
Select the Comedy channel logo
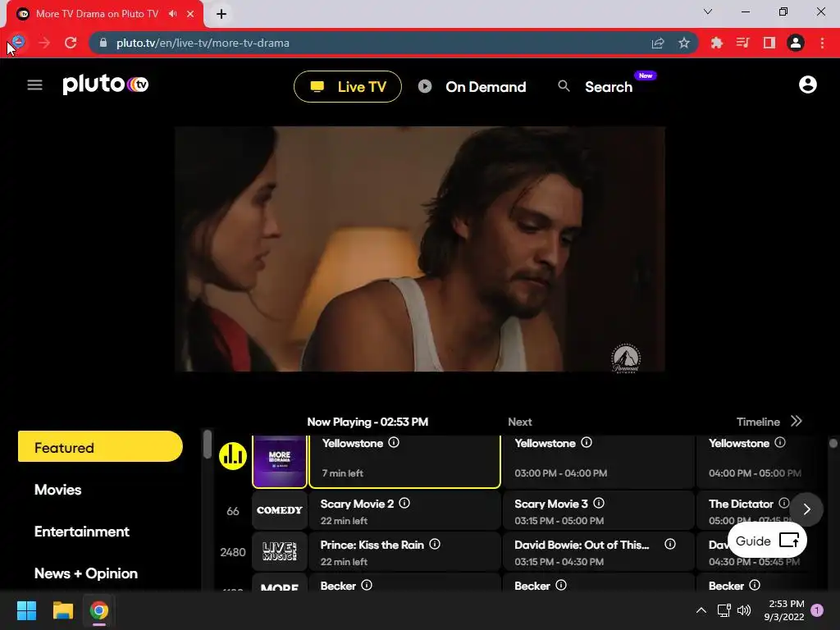coord(280,510)
